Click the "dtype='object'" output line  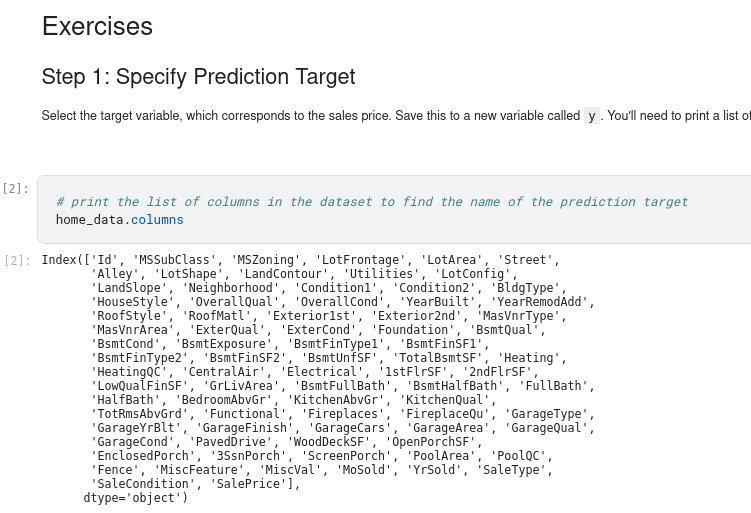[x=135, y=498]
